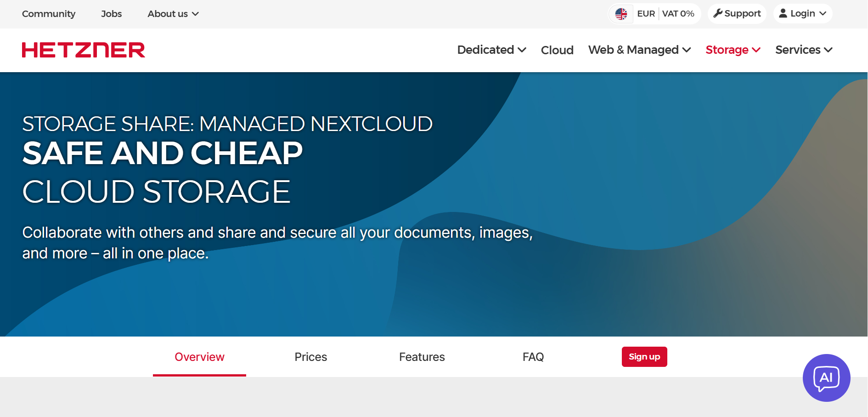Expand the Web & Managed menu
The width and height of the screenshot is (868, 417).
click(x=639, y=50)
